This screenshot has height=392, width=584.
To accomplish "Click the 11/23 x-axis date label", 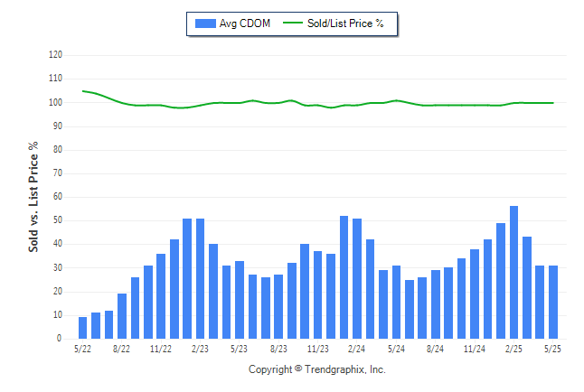I will [x=317, y=349].
